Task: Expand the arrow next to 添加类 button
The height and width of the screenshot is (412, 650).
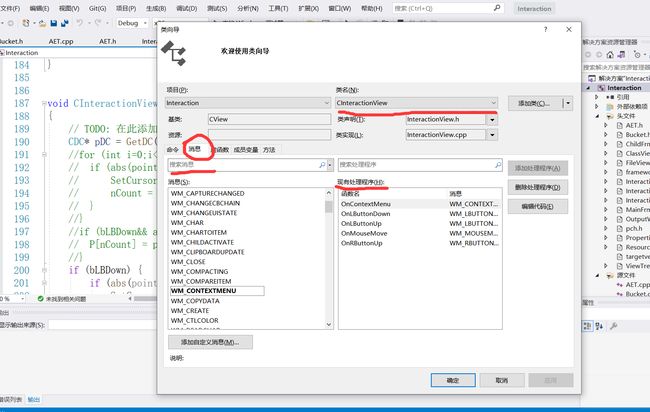Action: [568, 102]
